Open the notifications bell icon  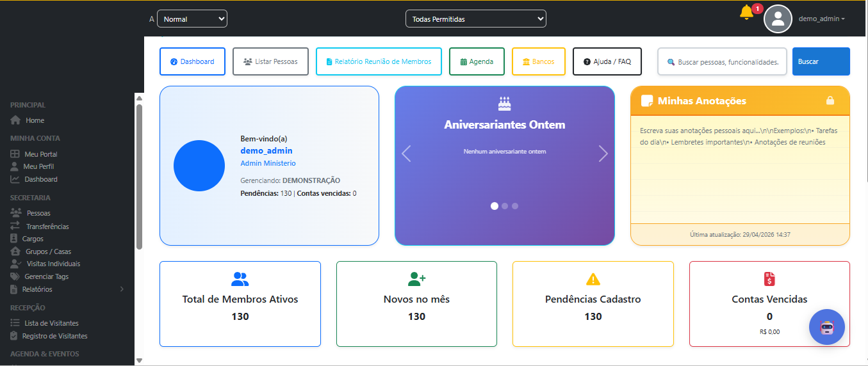pyautogui.click(x=746, y=12)
